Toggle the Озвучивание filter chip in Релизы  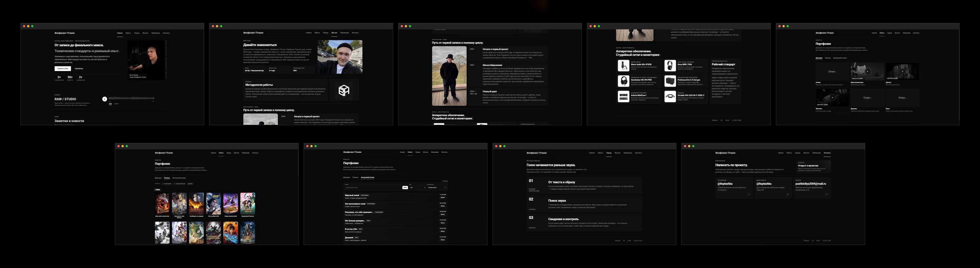click(167, 184)
